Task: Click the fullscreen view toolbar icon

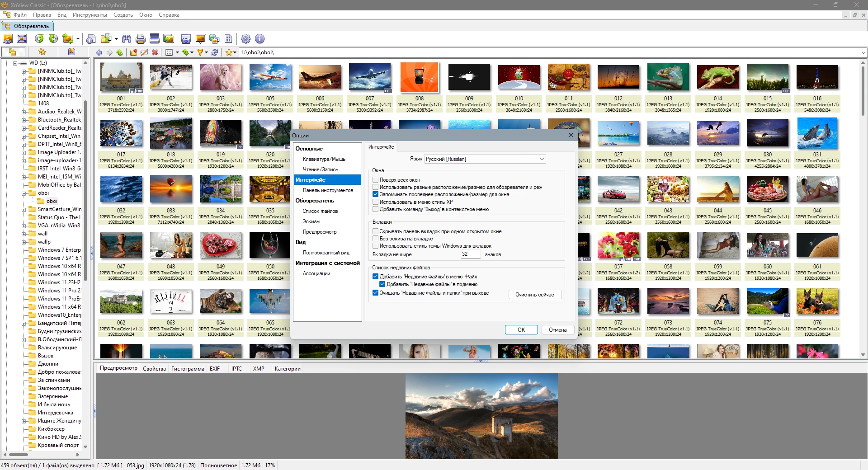Action: tap(22, 39)
